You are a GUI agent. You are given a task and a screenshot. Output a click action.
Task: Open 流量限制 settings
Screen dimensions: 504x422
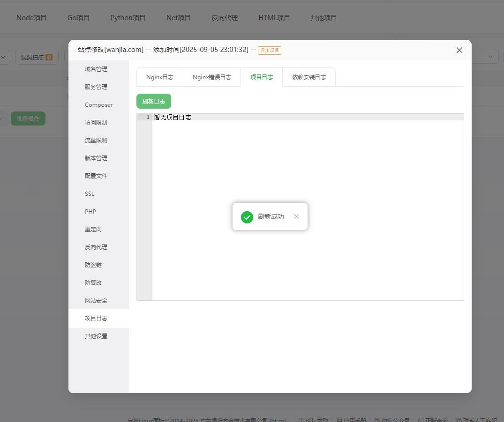pyautogui.click(x=96, y=141)
